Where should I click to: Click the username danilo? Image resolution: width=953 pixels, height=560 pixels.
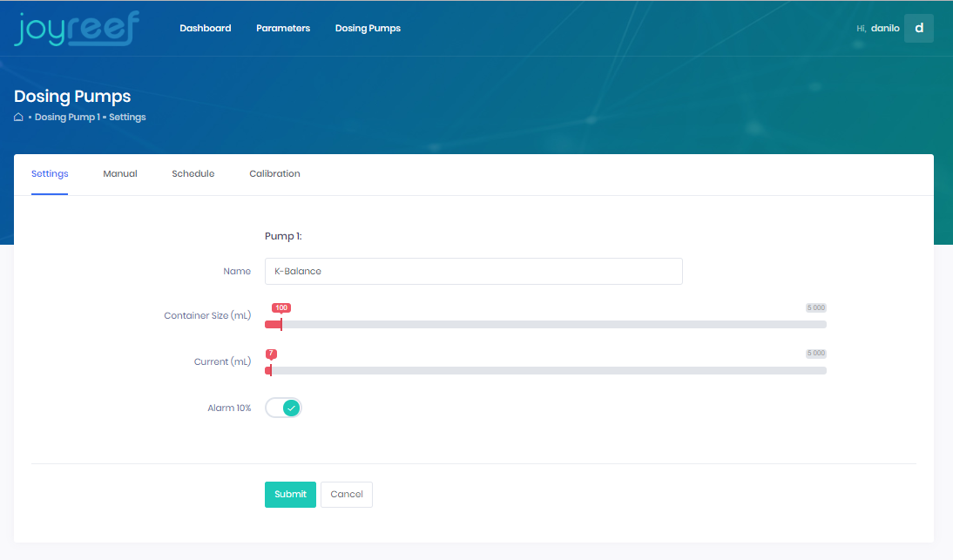[x=885, y=28]
